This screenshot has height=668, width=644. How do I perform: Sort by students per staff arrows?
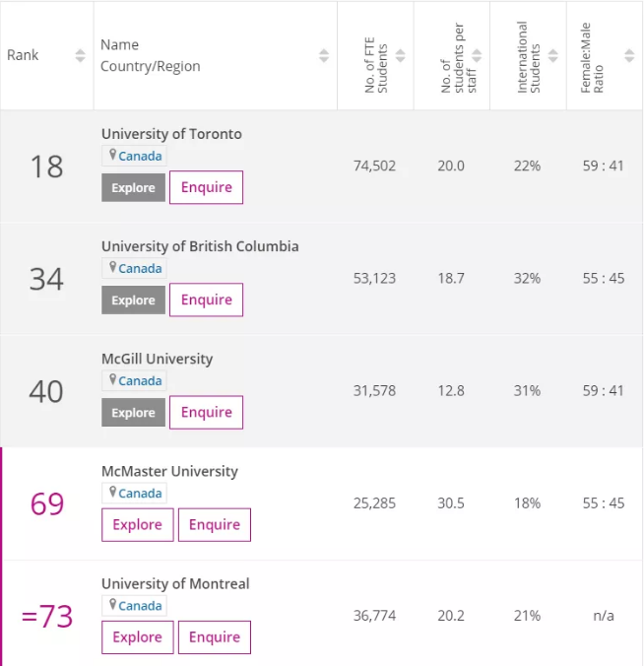click(x=477, y=55)
